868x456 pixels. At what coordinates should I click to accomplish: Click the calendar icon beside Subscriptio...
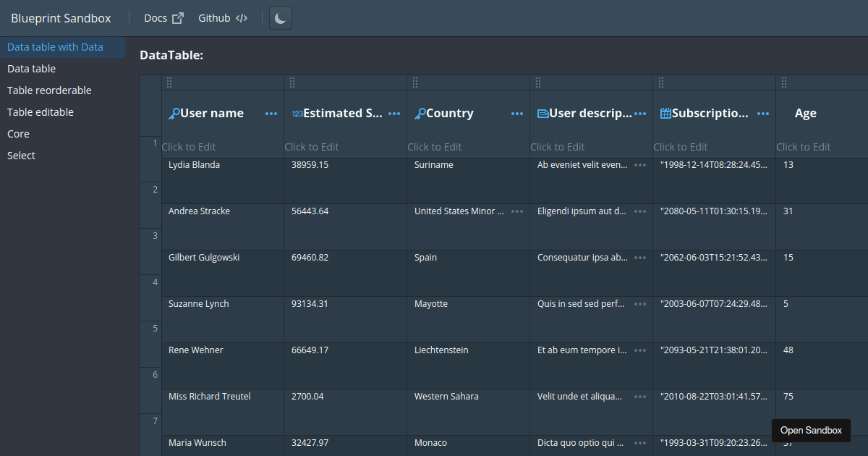pos(665,114)
